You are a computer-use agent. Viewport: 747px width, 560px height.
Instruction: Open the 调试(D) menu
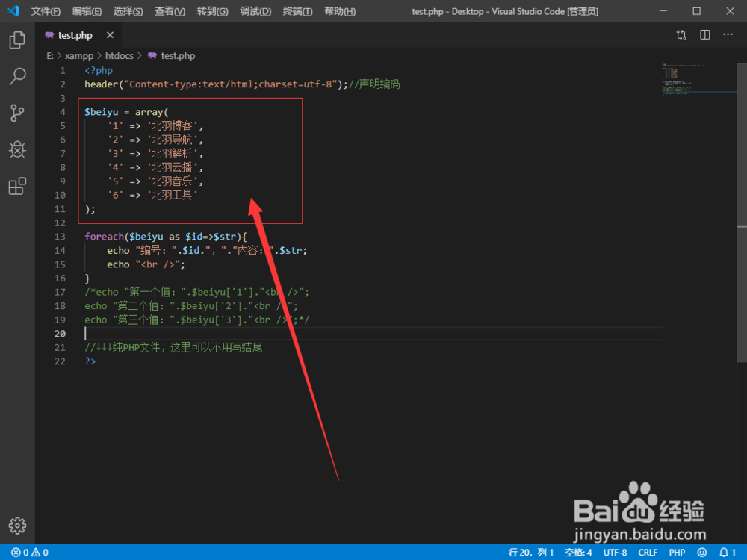(255, 11)
